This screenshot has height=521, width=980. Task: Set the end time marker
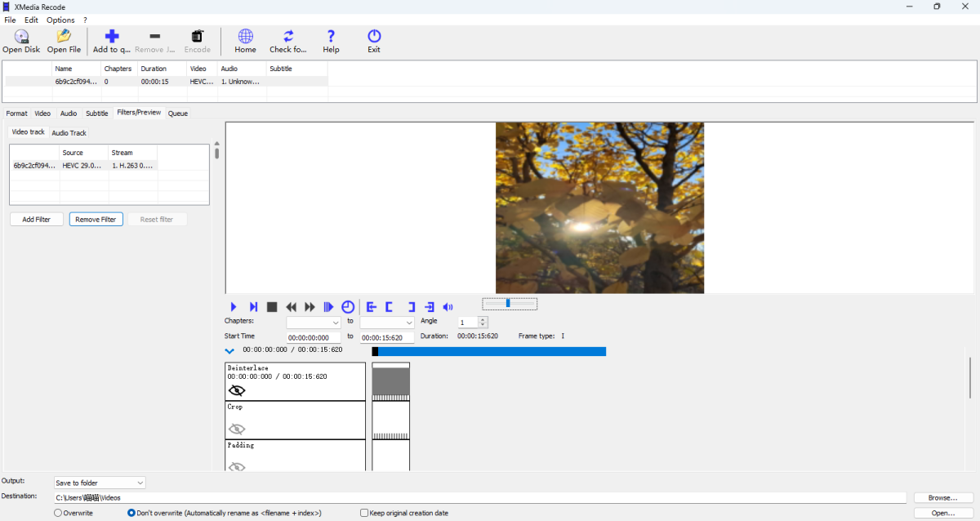tap(410, 306)
